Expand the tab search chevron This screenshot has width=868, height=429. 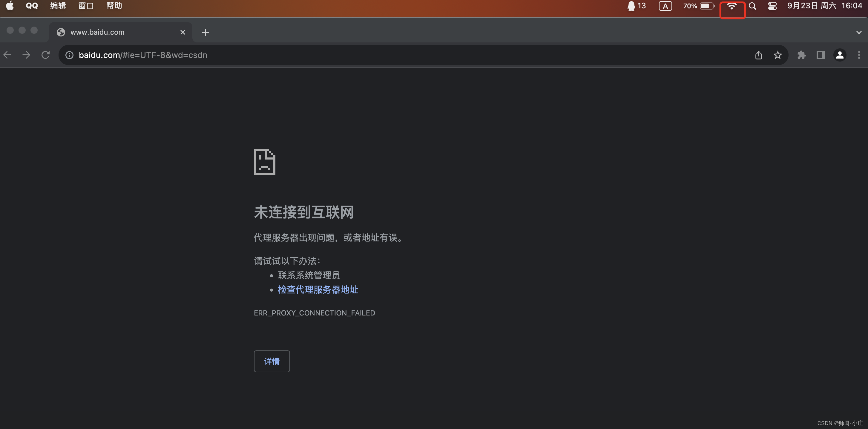coord(858,32)
